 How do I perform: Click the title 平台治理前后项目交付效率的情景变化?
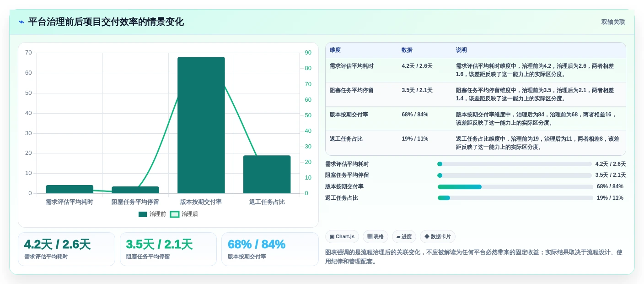tap(106, 22)
